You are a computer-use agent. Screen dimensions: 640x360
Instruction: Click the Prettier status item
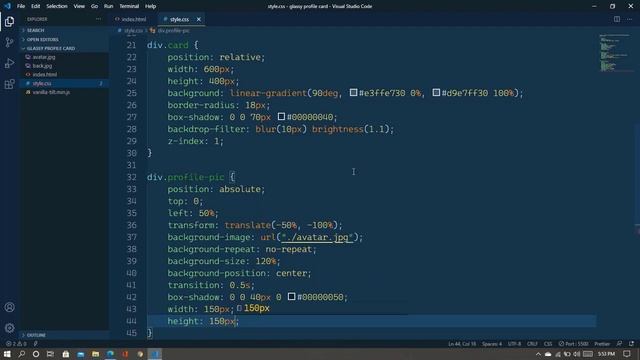tap(602, 344)
